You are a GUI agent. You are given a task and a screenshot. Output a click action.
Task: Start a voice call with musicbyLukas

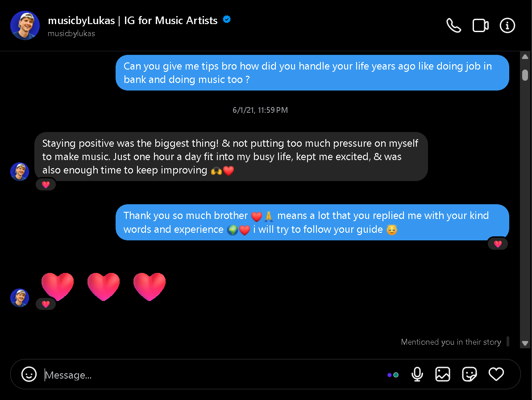pyautogui.click(x=453, y=26)
